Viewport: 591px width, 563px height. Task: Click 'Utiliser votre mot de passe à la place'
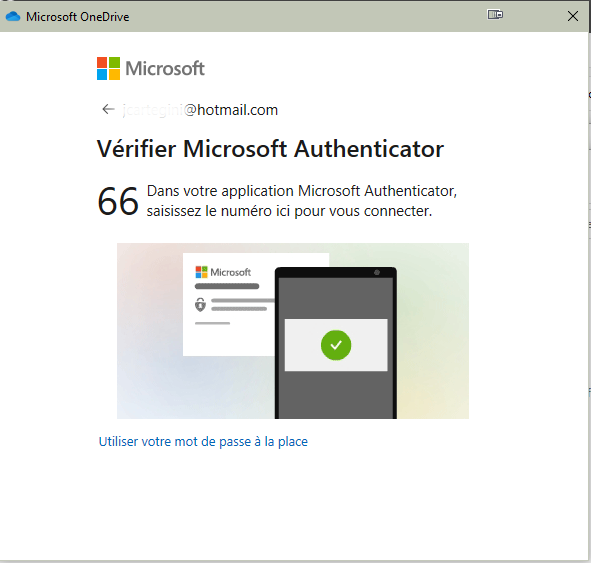pos(203,441)
